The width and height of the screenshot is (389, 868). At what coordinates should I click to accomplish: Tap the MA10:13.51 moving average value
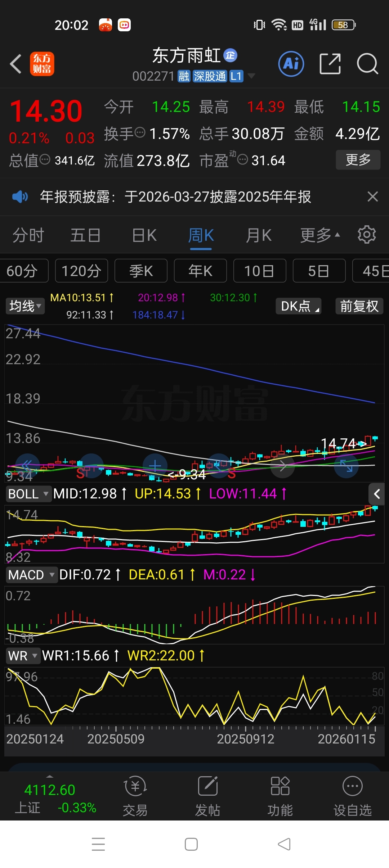click(x=82, y=298)
